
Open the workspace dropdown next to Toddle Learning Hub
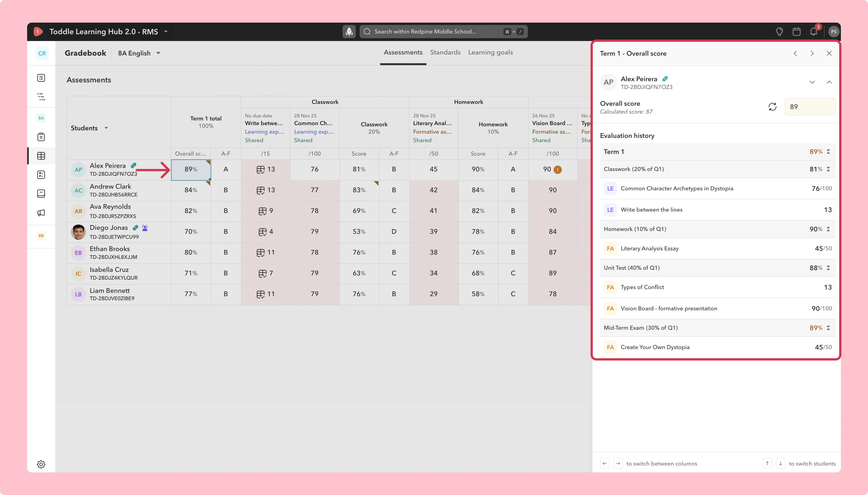click(x=166, y=32)
